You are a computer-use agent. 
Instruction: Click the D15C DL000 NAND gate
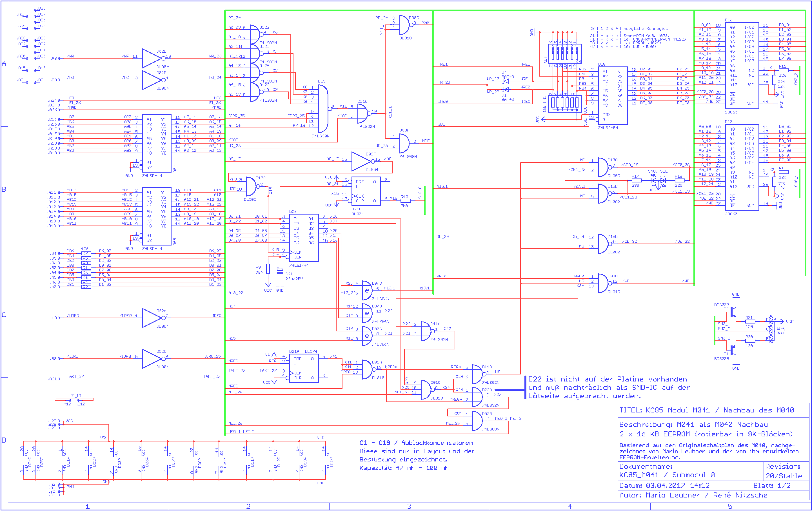pyautogui.click(x=253, y=186)
